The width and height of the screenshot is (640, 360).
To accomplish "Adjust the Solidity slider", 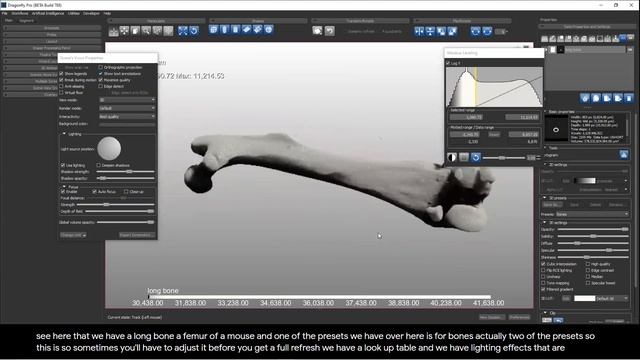I will pos(593,236).
